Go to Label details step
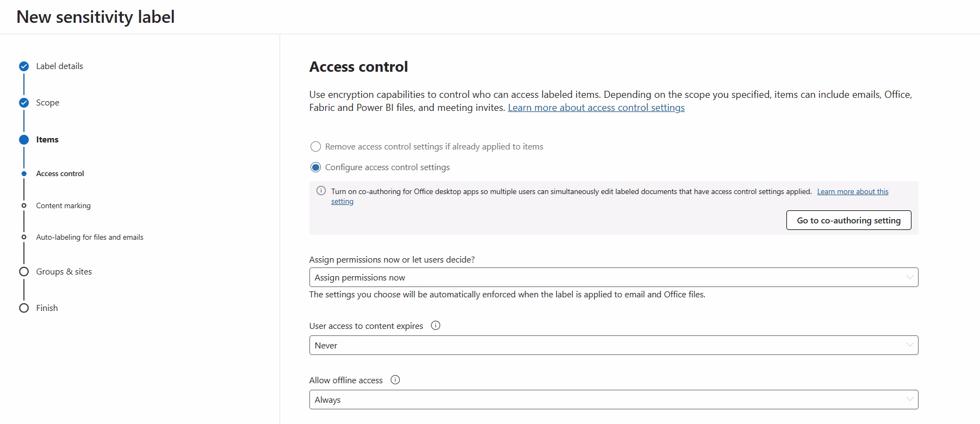This screenshot has height=424, width=980. tap(60, 66)
